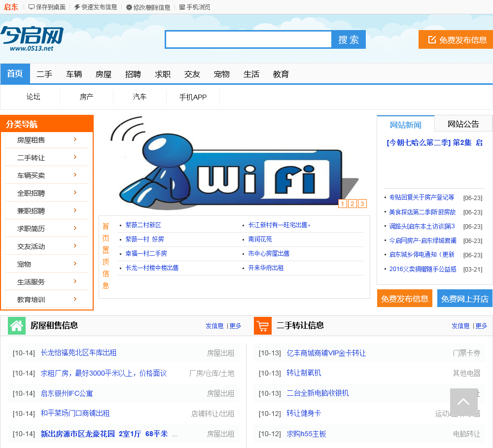The width and height of the screenshot is (493, 448).
Task: Switch to the 网站公告 tab
Action: (463, 124)
